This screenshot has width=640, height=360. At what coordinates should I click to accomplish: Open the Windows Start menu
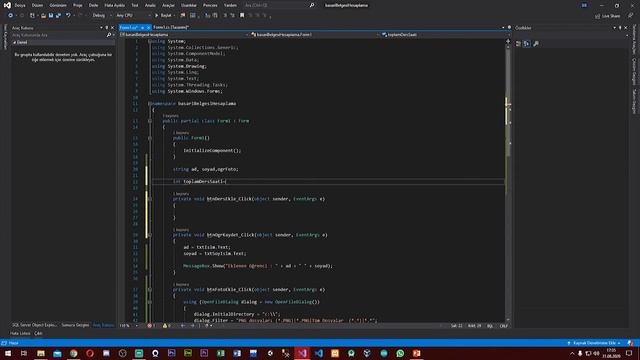[x=8, y=353]
